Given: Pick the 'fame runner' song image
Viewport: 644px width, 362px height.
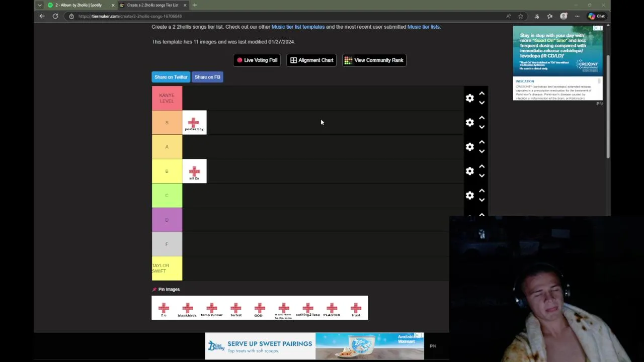Looking at the screenshot, I should coord(211,308).
